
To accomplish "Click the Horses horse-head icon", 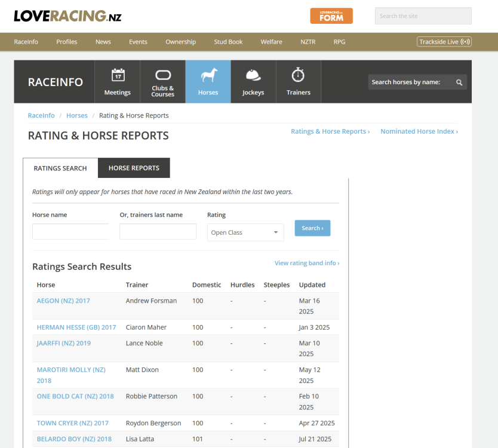I will pyautogui.click(x=208, y=75).
